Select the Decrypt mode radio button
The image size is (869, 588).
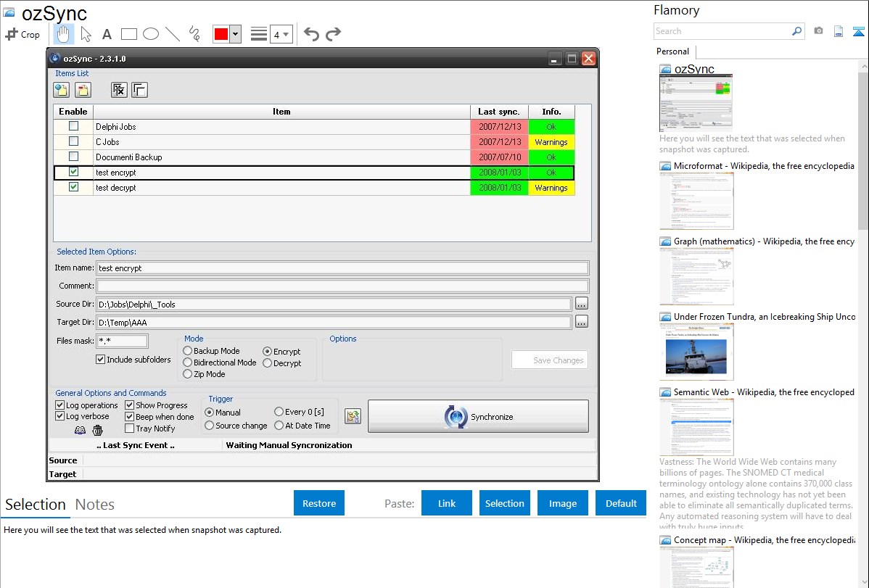click(268, 363)
